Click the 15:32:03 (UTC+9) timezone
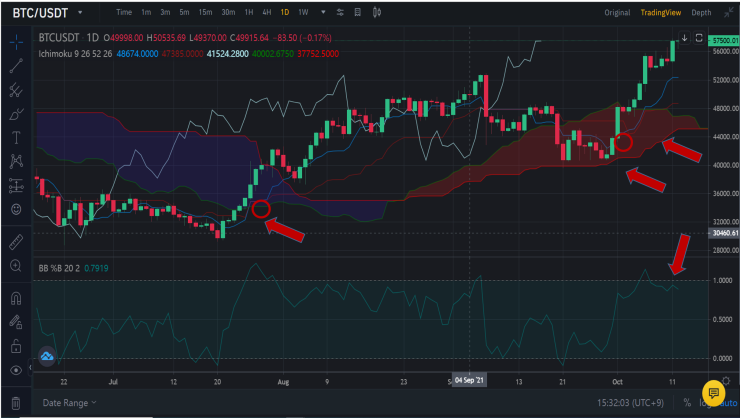 point(630,403)
